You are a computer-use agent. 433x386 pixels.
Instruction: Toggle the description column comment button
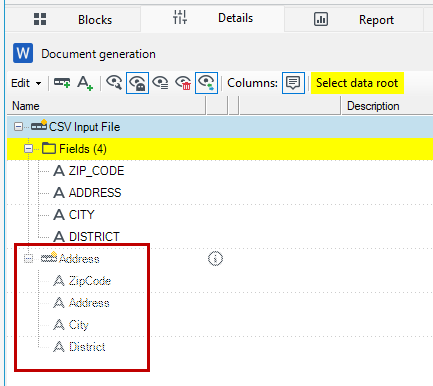(x=293, y=83)
